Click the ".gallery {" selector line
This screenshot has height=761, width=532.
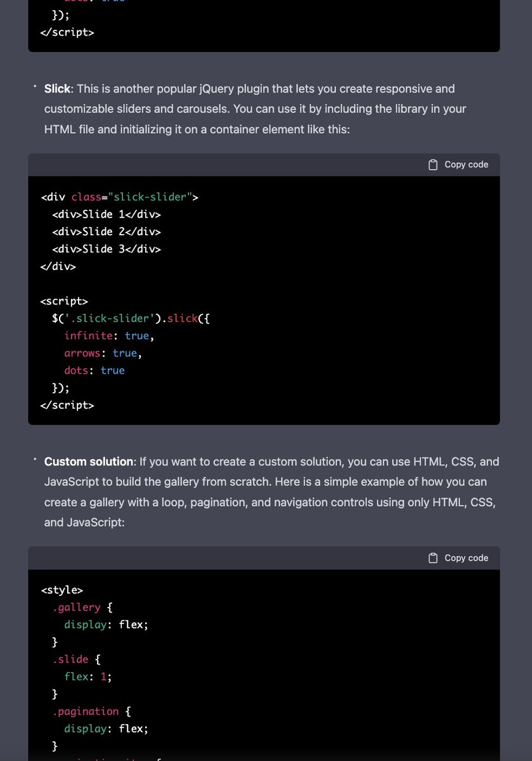(x=82, y=608)
